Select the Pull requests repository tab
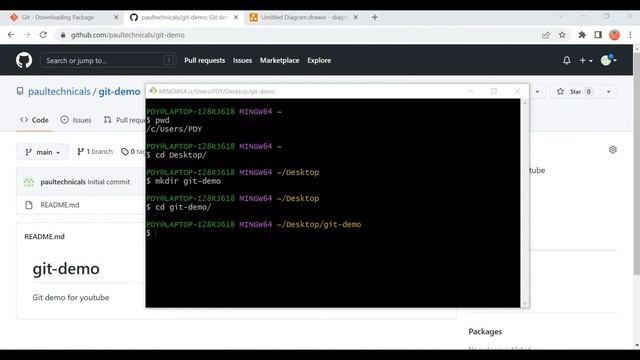Screen dimensions: 640x360 tap(124, 120)
